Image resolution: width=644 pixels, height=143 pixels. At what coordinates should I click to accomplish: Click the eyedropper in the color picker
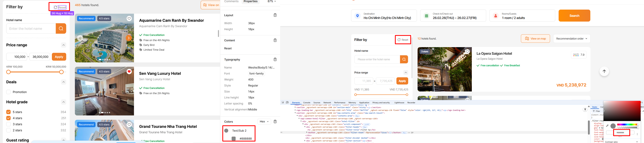[x=607, y=126]
